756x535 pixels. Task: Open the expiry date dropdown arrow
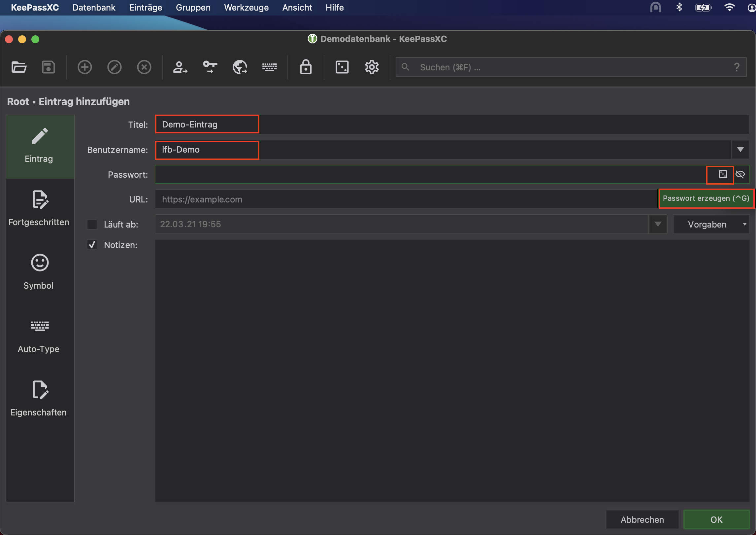tap(658, 224)
